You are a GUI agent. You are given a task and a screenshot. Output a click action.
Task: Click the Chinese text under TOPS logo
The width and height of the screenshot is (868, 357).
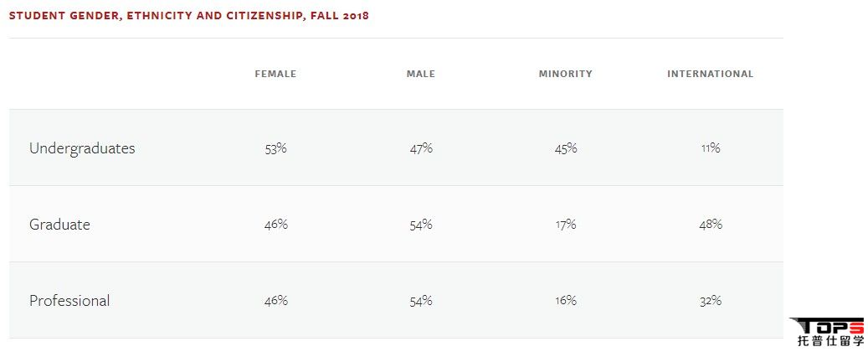[830, 341]
